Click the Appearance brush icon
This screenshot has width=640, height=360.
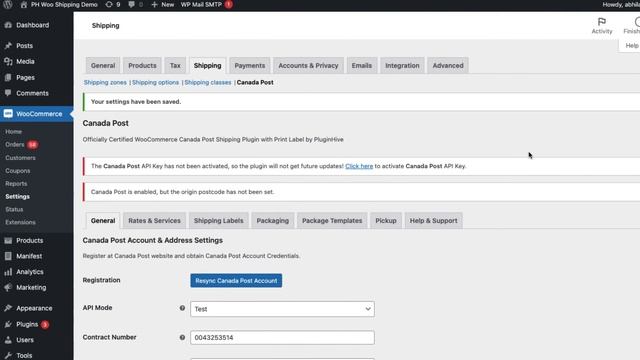8,308
